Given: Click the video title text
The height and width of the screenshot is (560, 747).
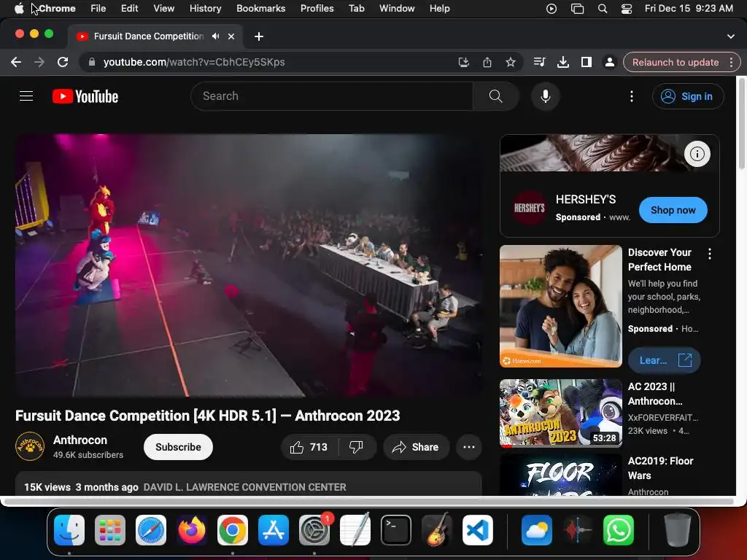Looking at the screenshot, I should [x=208, y=416].
